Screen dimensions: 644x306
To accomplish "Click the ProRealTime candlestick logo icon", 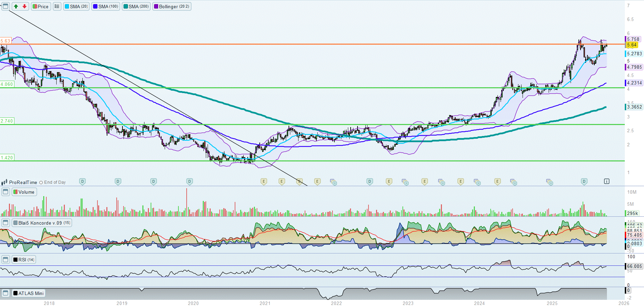I will coord(4,182).
